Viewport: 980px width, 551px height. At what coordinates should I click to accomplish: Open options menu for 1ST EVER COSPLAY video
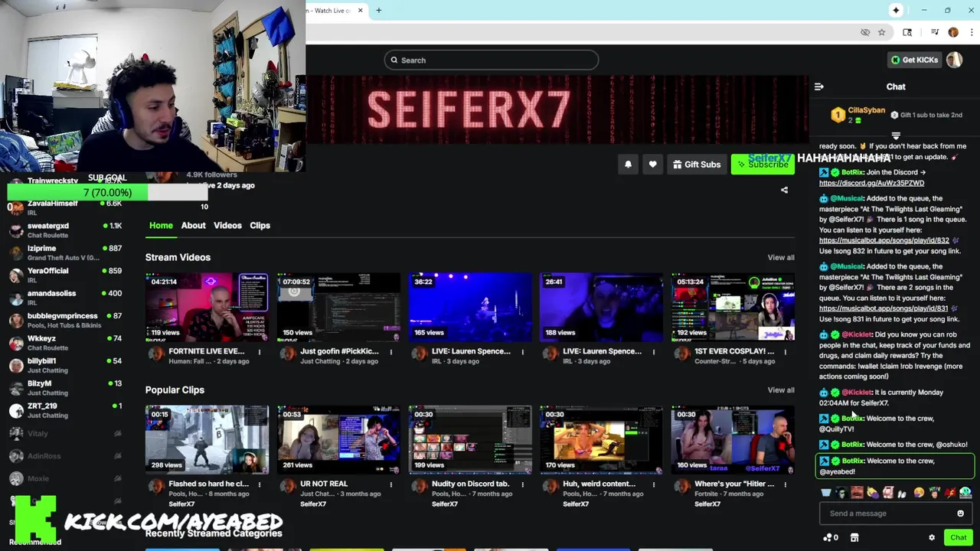coord(785,352)
